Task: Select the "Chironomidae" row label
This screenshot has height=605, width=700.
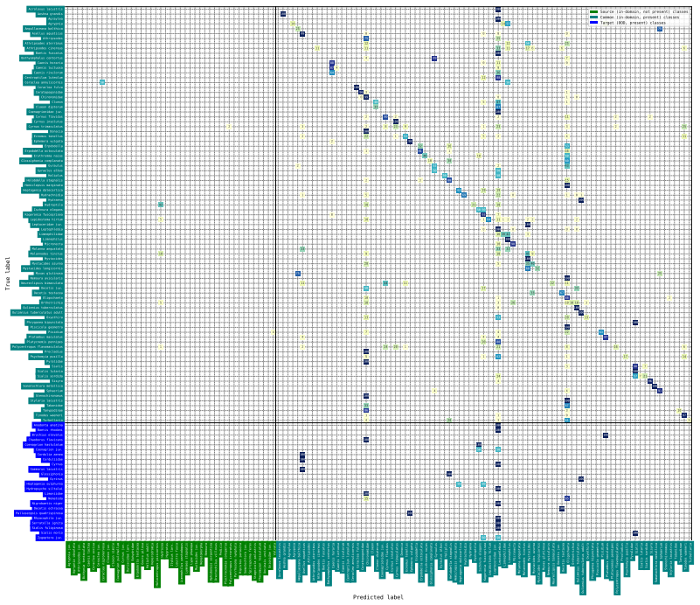Action: [52, 97]
